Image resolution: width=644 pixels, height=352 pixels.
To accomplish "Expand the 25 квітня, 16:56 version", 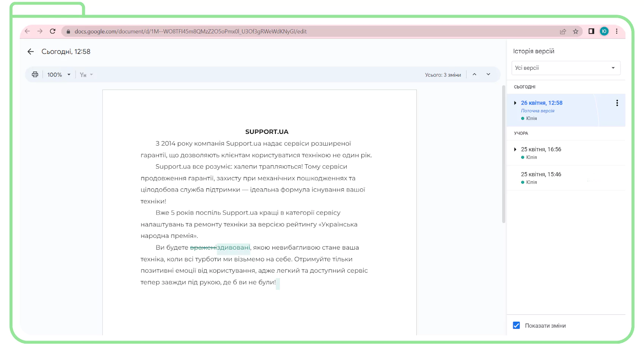I will pyautogui.click(x=515, y=149).
